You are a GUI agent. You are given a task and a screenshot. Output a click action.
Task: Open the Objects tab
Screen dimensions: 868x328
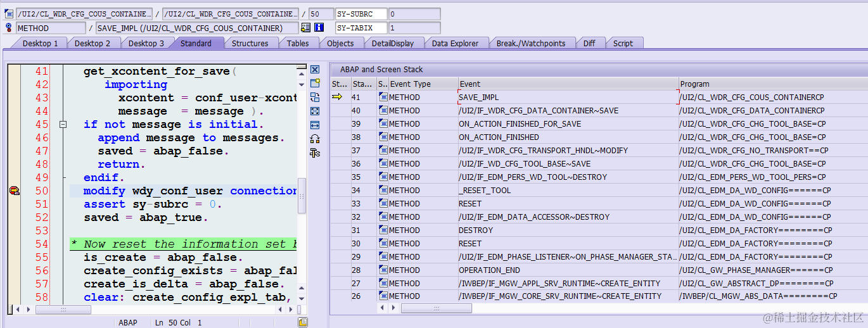tap(340, 43)
